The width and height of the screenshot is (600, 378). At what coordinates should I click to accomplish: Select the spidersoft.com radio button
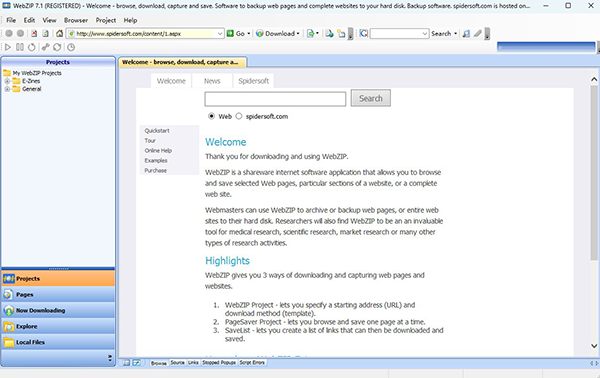(x=239, y=116)
